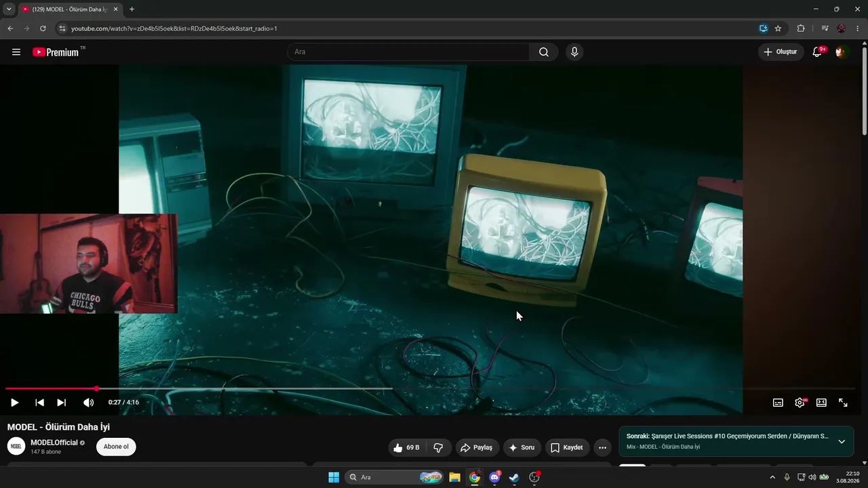Share the video via Paylaş
868x488 pixels.
coord(477,447)
